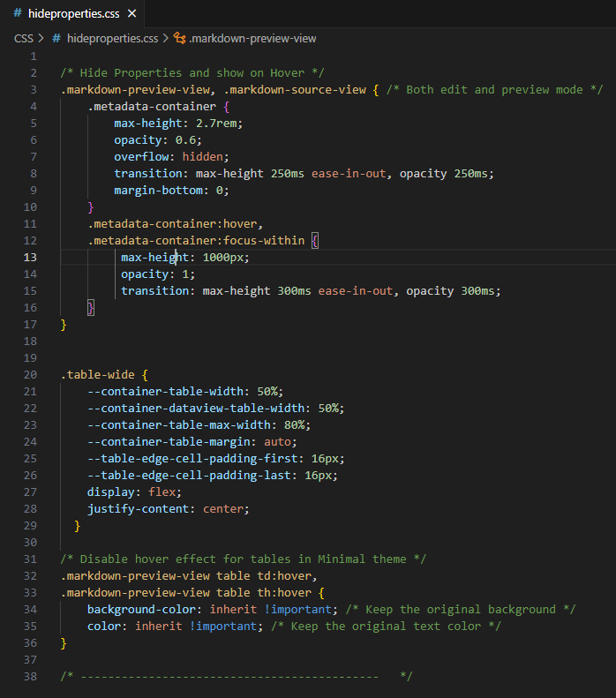Click the .table-wide selector
The height and width of the screenshot is (698, 616).
(97, 375)
